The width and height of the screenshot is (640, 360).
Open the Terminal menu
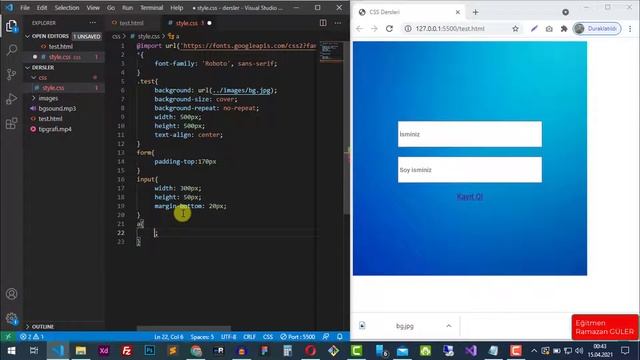tap(151, 8)
